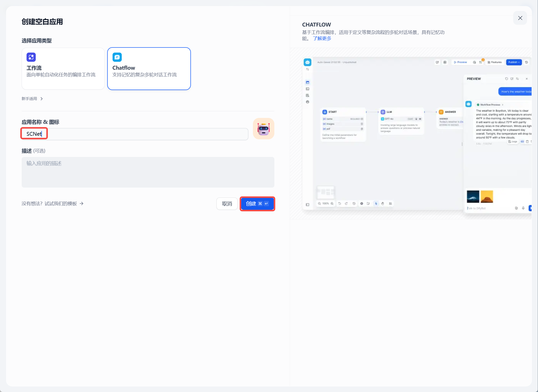Focus the SCNet app name field
Screen dimensions: 538x392
[134, 134]
